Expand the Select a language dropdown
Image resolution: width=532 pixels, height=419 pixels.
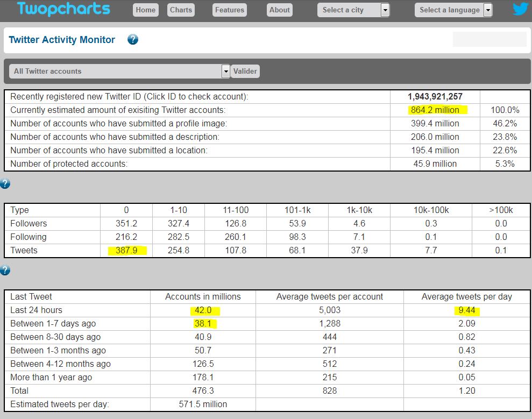453,10
